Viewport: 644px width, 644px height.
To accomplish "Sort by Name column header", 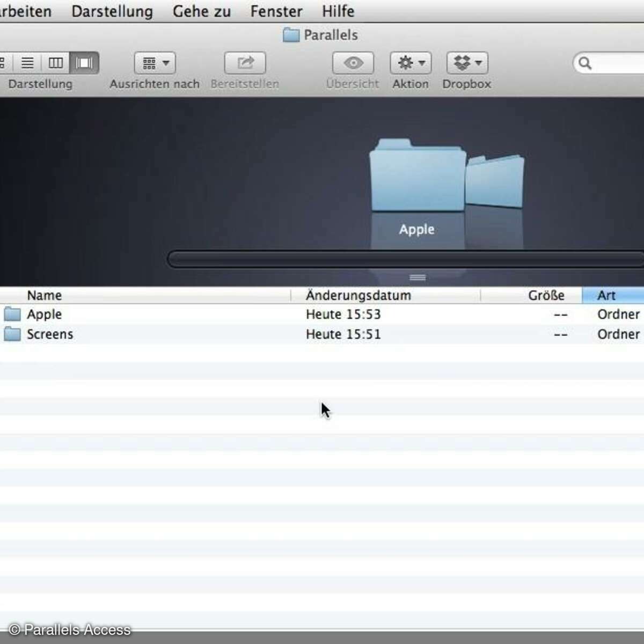I will tap(45, 295).
